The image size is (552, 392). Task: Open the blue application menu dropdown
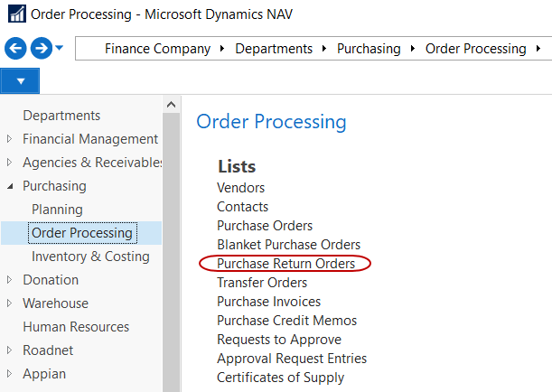pos(20,81)
